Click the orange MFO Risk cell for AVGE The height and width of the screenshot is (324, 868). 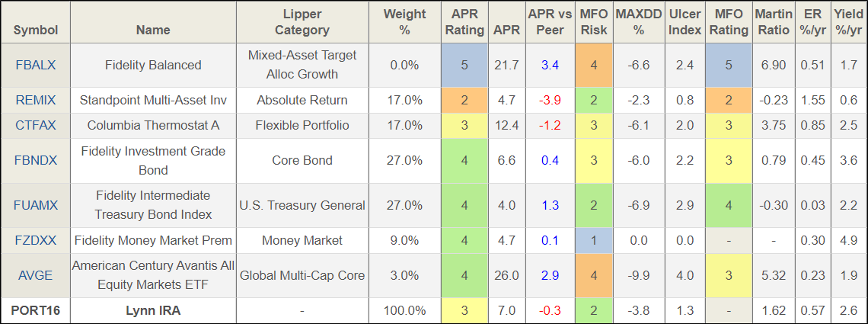[594, 275]
